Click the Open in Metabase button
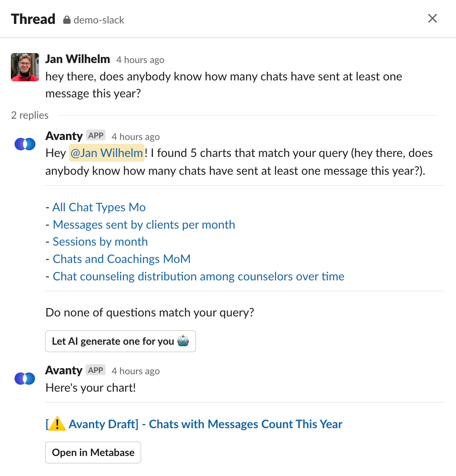The image size is (456, 476). [x=93, y=453]
